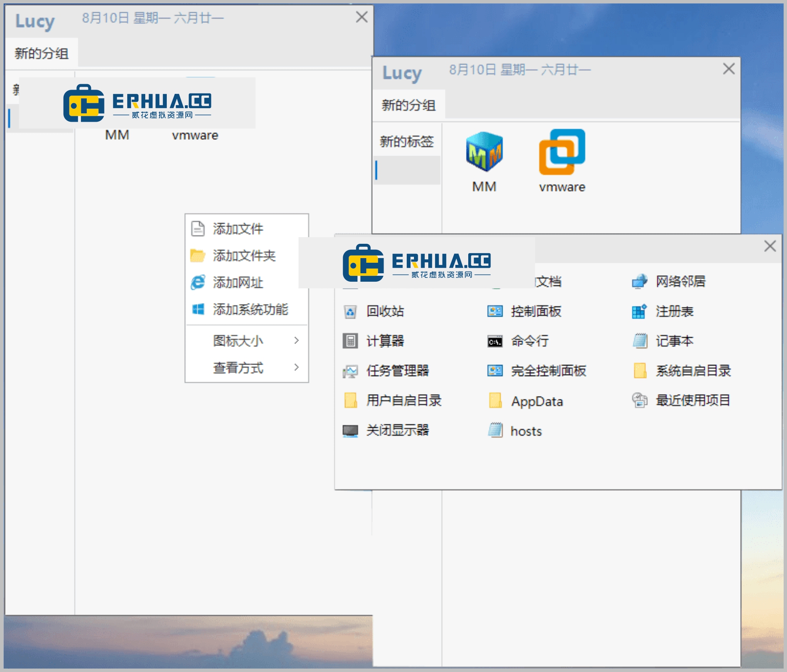Screen dimensions: 787x672
Task: Click the 计算器 calculator icon
Action: 350,341
